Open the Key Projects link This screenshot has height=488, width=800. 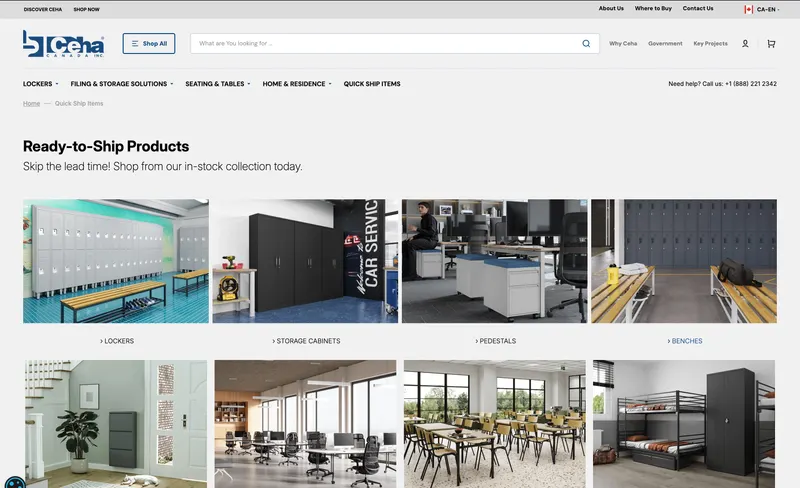click(x=711, y=43)
